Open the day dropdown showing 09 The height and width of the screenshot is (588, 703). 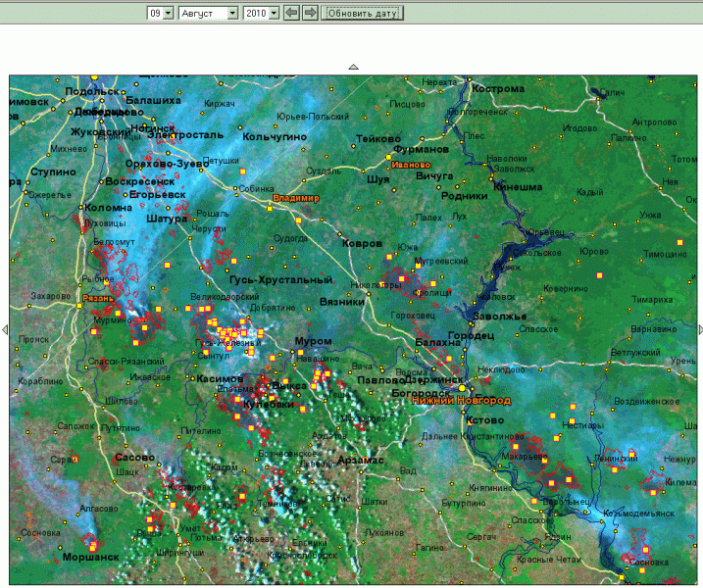coord(160,13)
